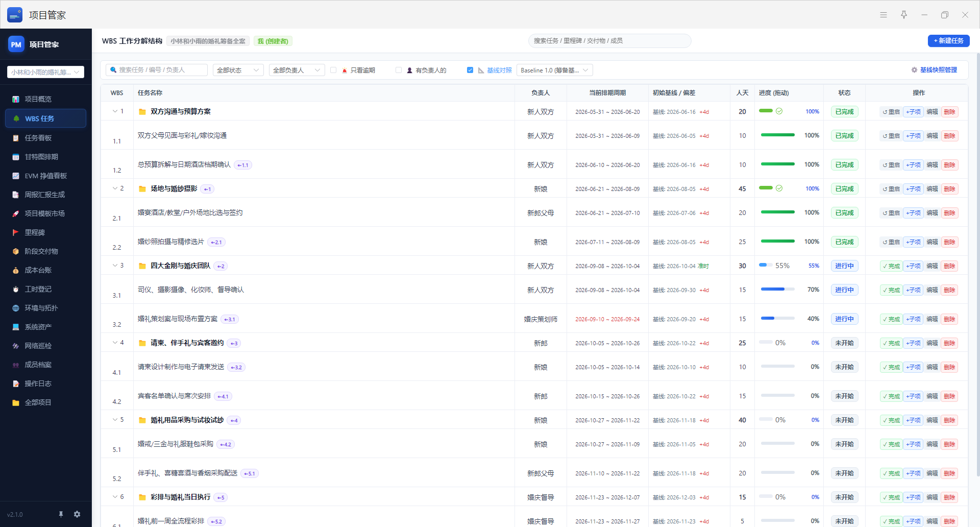Switch to 操作日志 in the sidebar

tap(45, 384)
